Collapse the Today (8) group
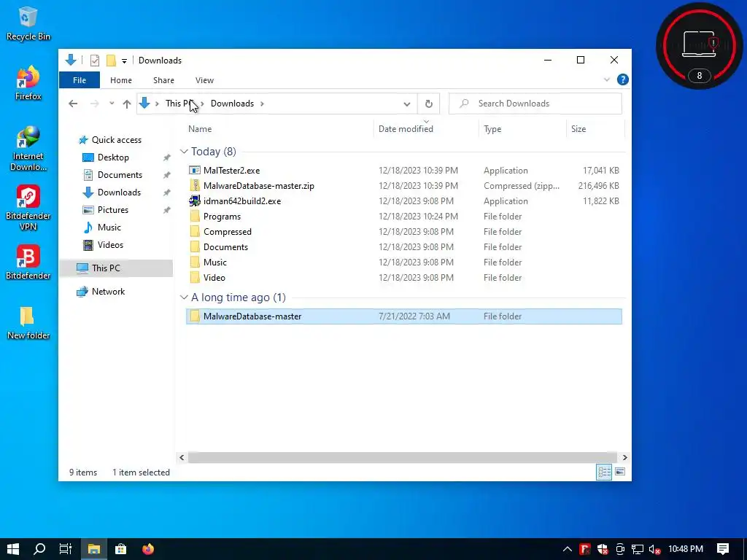Image resolution: width=747 pixels, height=560 pixels. pyautogui.click(x=184, y=152)
